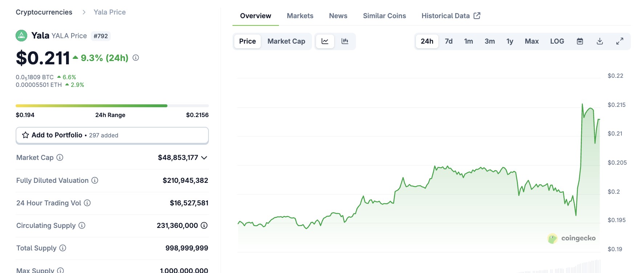
Task: Click the $48,853,177 market cap value
Action: (178, 157)
